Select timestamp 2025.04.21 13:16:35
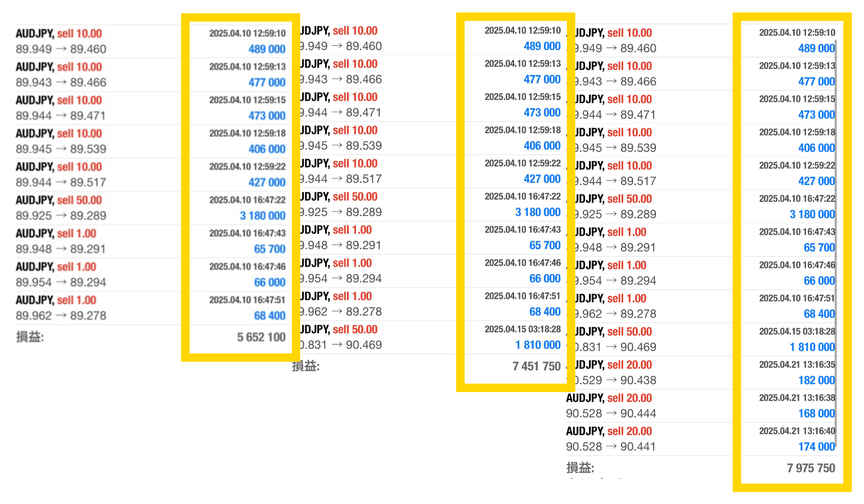Viewport: 864px width, 504px height. coord(797,364)
